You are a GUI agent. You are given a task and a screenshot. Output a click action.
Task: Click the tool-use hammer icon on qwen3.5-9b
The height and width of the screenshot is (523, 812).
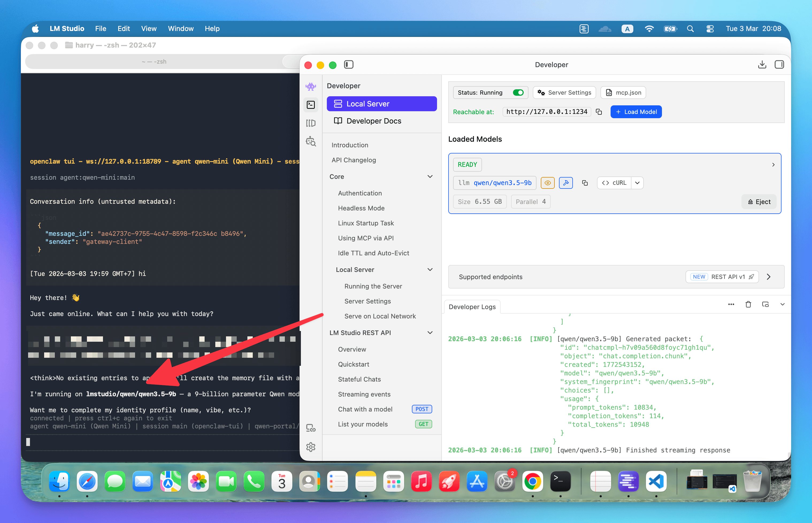point(566,183)
